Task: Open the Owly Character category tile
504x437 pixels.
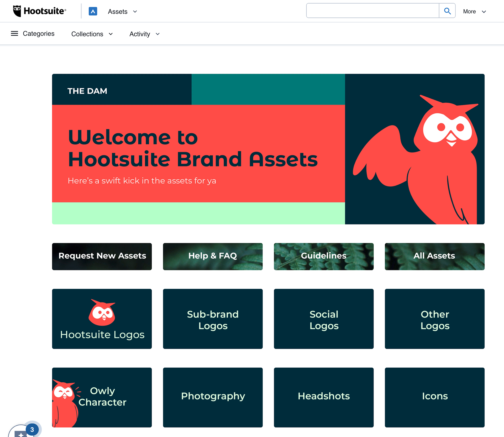Action: [x=102, y=397]
